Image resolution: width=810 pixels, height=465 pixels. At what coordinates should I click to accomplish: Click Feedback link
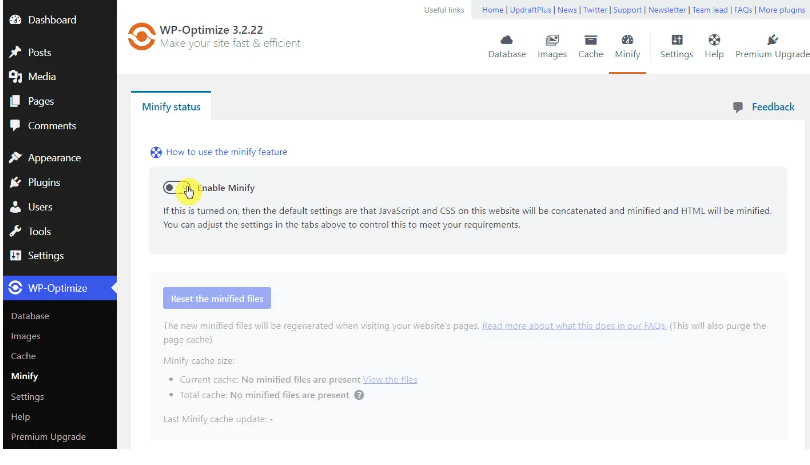773,107
